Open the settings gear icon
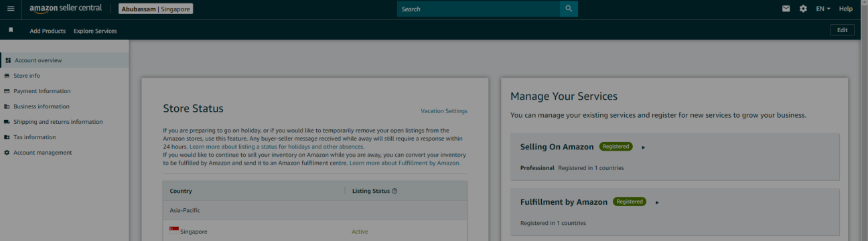 (x=803, y=9)
